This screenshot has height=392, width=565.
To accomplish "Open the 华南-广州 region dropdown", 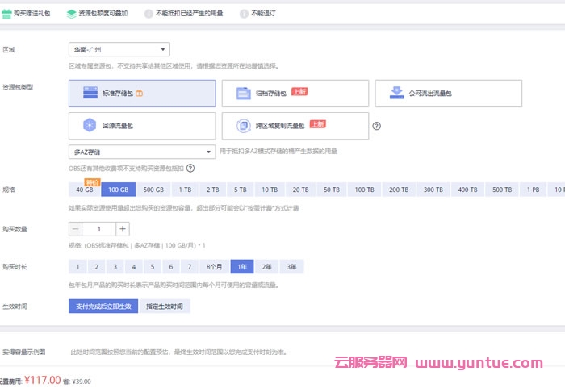I will [x=119, y=49].
